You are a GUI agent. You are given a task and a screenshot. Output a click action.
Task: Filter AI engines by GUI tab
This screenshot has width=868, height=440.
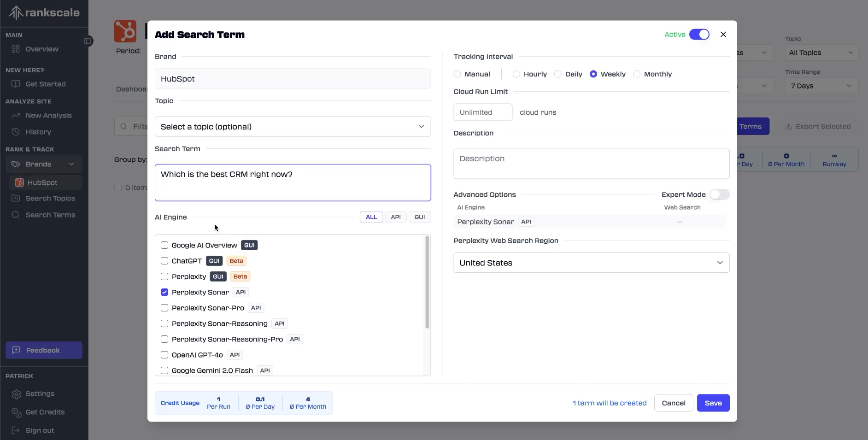point(419,217)
